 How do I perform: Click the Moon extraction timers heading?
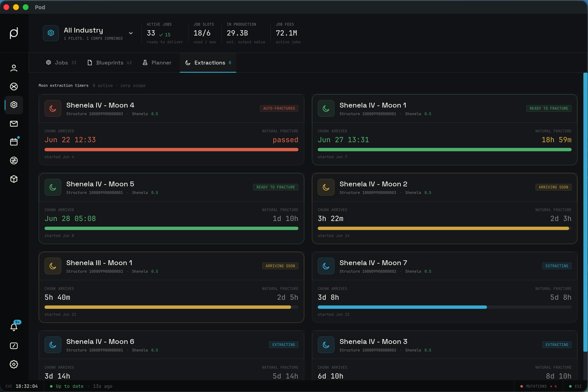coord(63,86)
